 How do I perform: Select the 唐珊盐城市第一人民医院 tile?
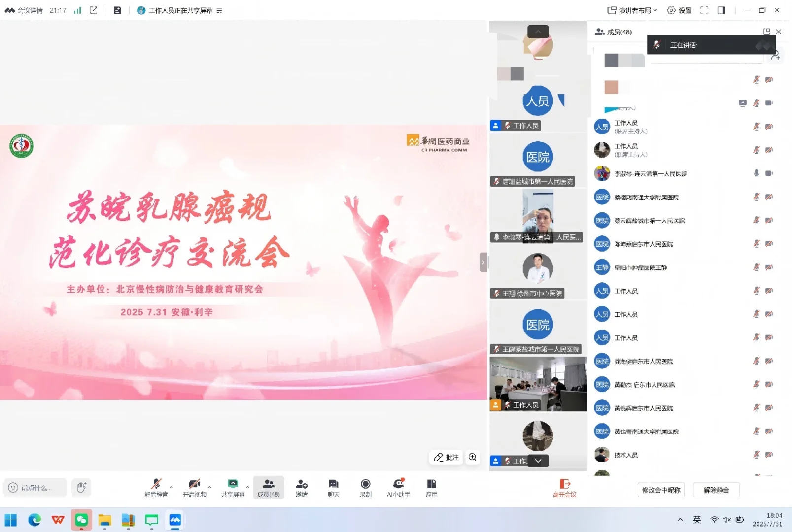point(538,161)
